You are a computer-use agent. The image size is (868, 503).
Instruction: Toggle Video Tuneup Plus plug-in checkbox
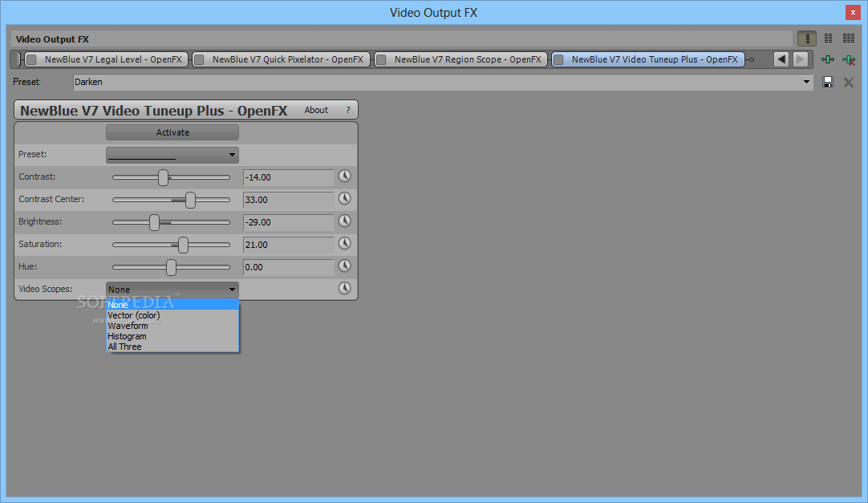tap(558, 59)
